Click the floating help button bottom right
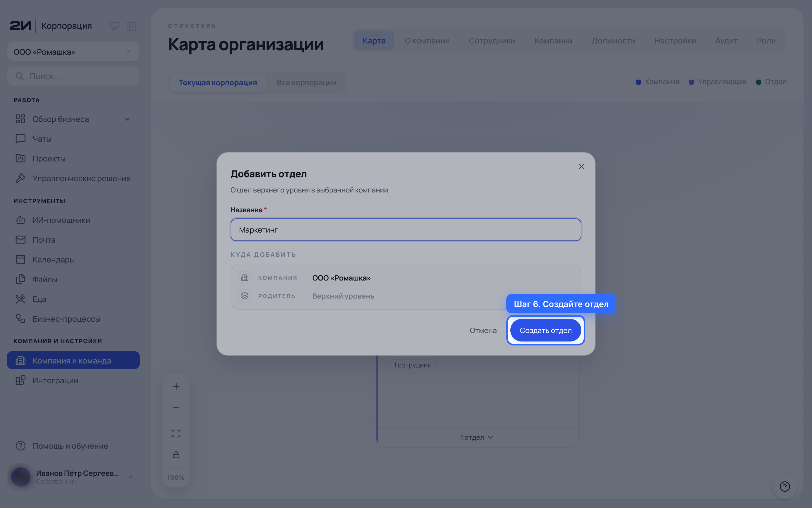 tap(785, 487)
